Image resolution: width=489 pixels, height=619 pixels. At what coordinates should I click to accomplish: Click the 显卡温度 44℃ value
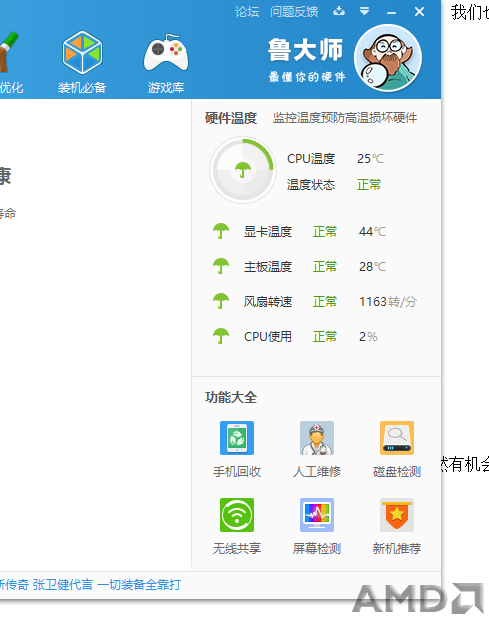click(x=372, y=231)
